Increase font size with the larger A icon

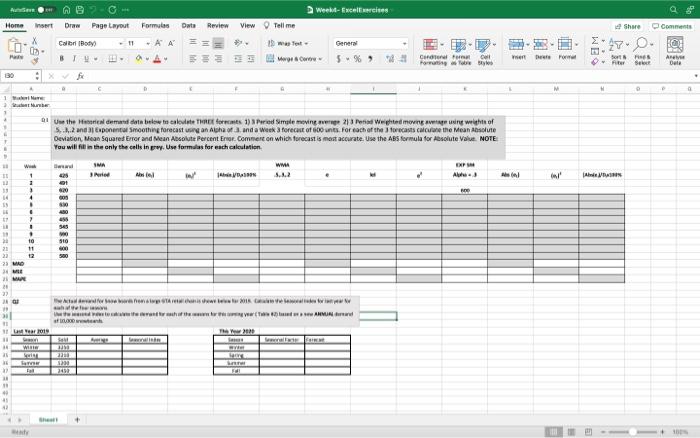click(158, 43)
